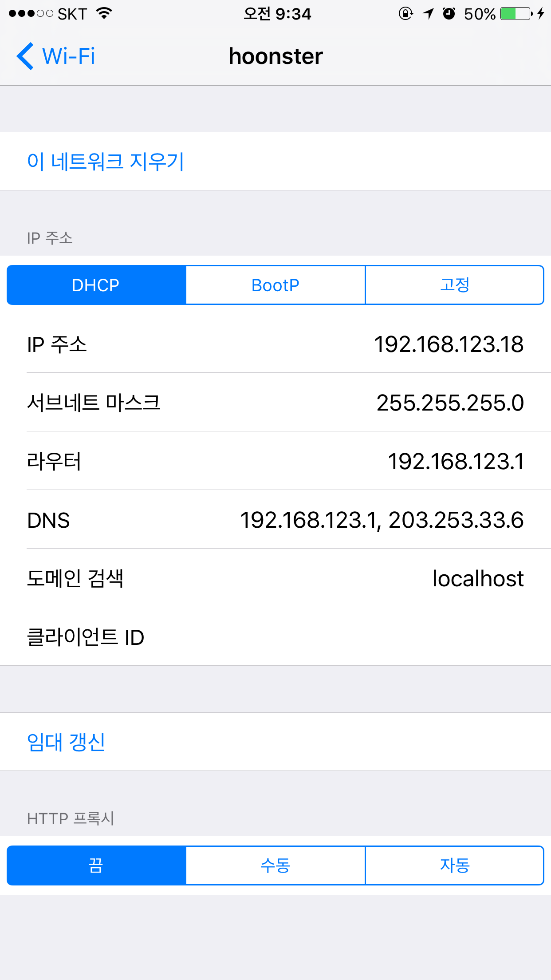Switch to the 고정 static tab
The height and width of the screenshot is (980, 551).
pos(455,285)
